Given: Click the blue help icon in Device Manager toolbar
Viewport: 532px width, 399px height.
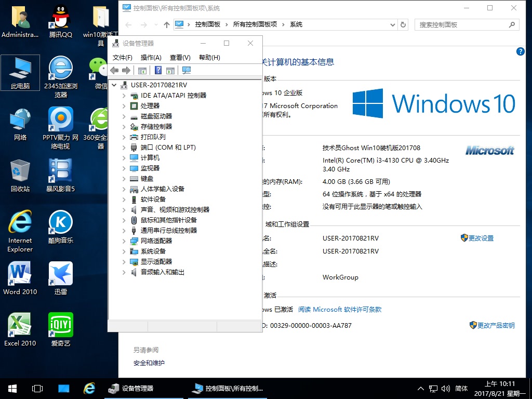Looking at the screenshot, I should pos(158,70).
